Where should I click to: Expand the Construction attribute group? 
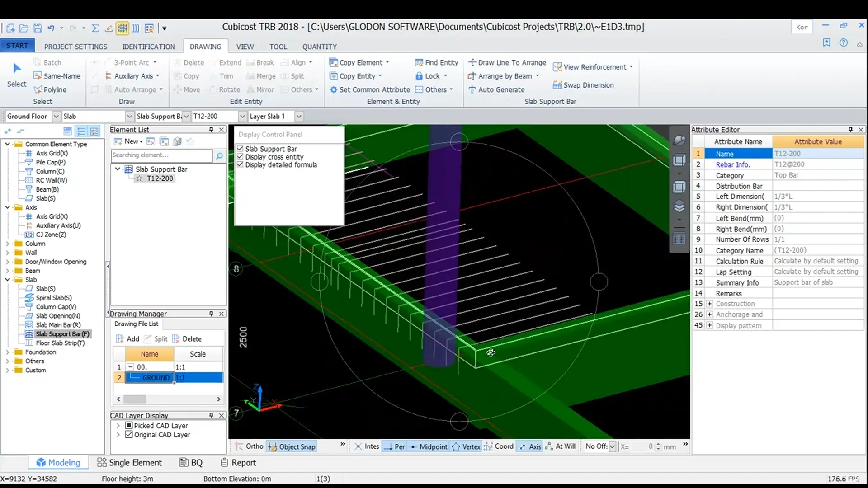pos(709,304)
